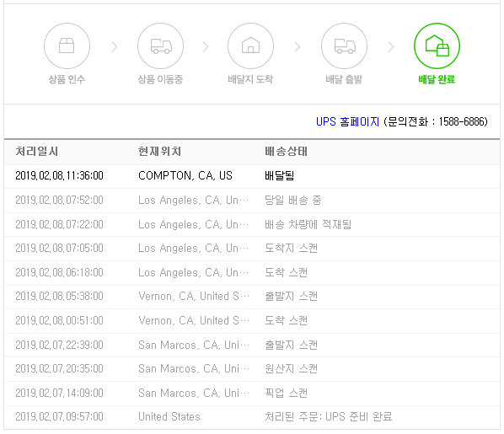
Task: Click timestamp 2019.02.08.07:05:00
Action: point(60,249)
